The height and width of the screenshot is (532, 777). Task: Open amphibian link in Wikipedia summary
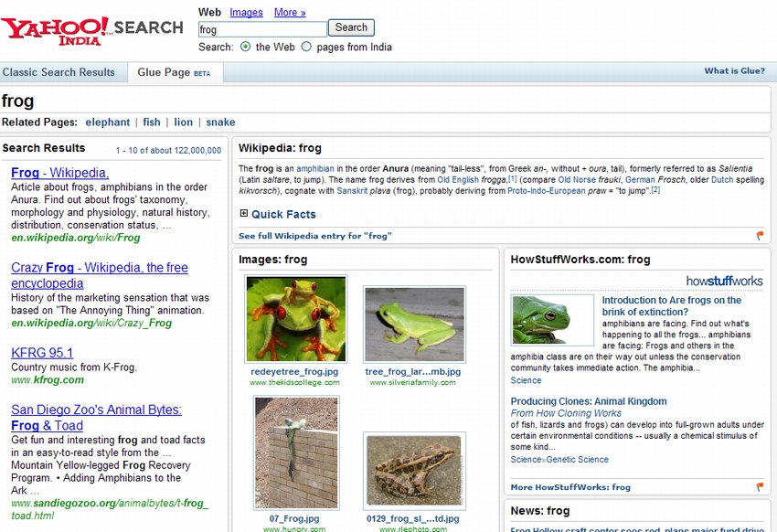[x=315, y=168]
